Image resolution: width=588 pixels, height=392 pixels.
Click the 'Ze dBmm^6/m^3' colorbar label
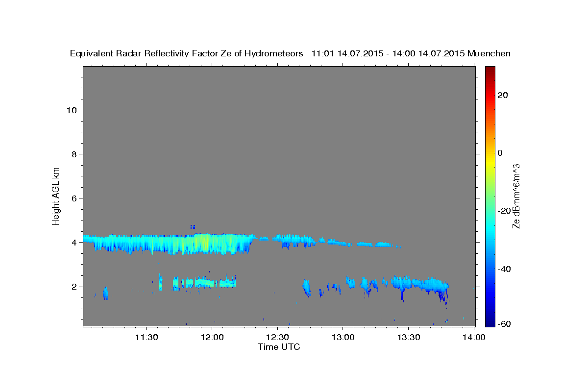515,196
